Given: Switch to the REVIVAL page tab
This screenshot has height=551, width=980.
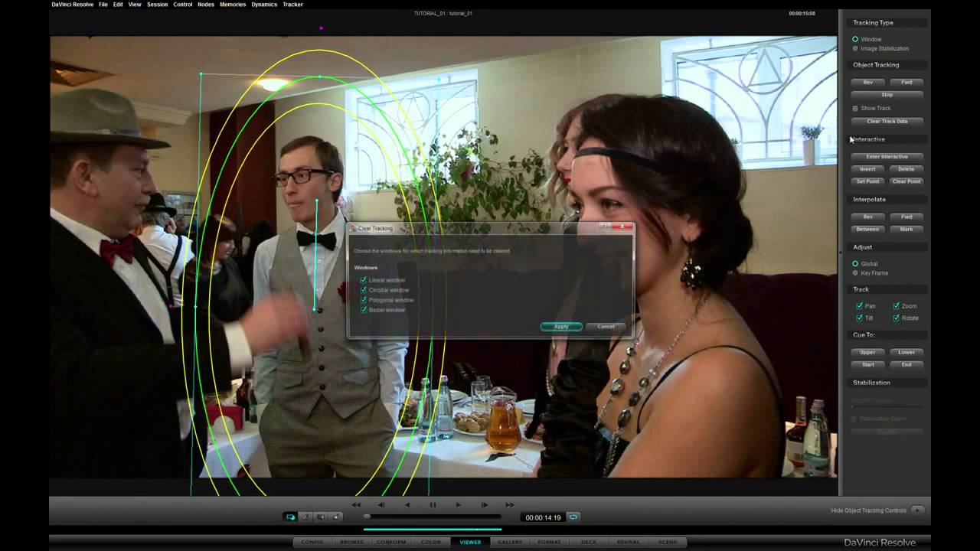Looking at the screenshot, I should pos(628,542).
